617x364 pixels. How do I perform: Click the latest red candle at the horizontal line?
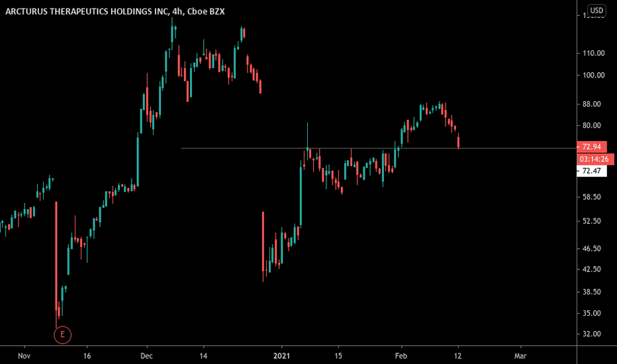tap(458, 141)
